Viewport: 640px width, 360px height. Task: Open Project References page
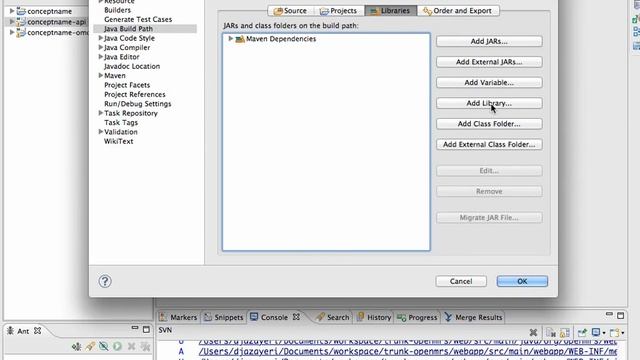click(135, 94)
